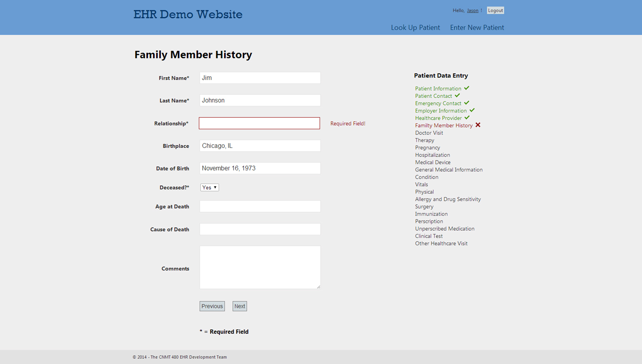Click the EHR Demo Website title
The image size is (642, 364).
(x=188, y=15)
